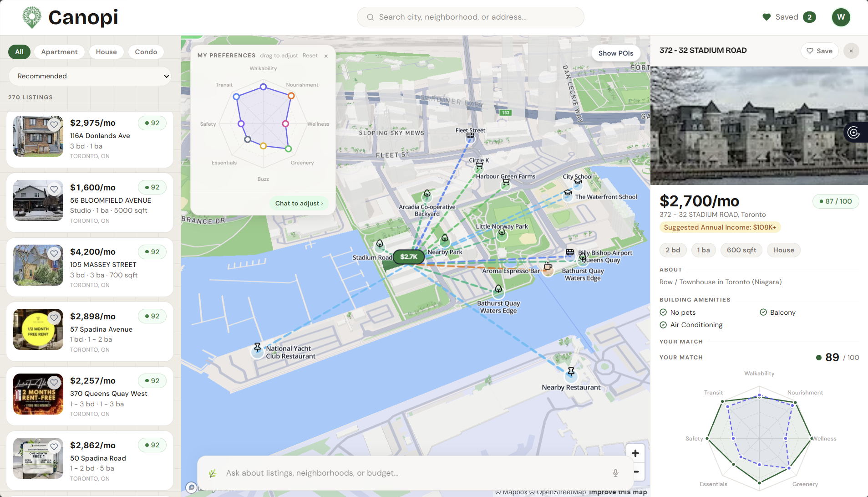Click the Nearby Park tree marker
This screenshot has width=868, height=497.
click(445, 240)
